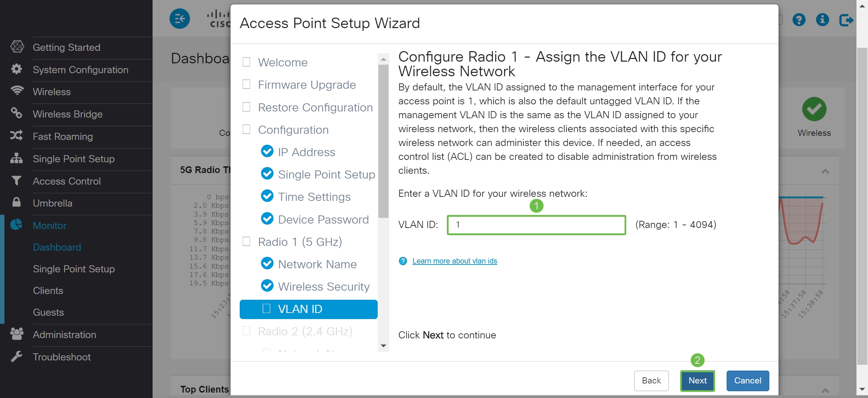868x398 pixels.
Task: Collapse sidebar with the menu toggle icon
Action: coord(180,19)
